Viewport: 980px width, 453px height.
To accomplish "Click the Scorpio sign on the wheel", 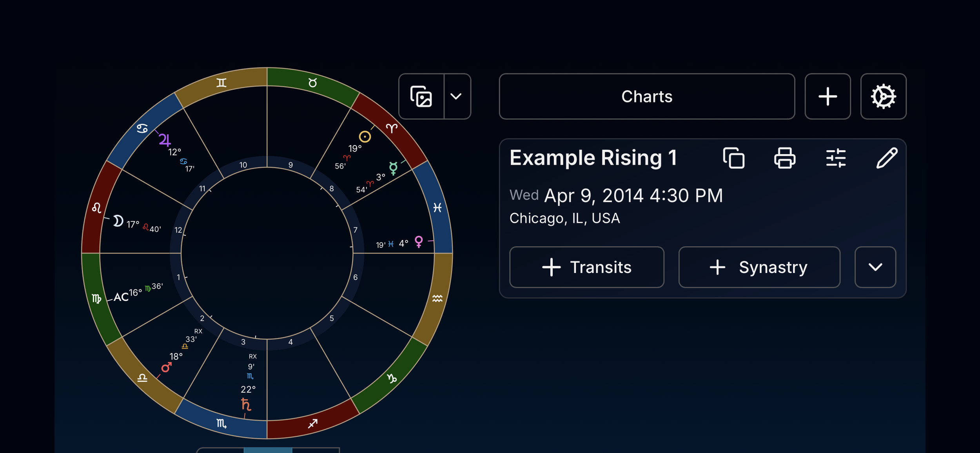I will (221, 424).
